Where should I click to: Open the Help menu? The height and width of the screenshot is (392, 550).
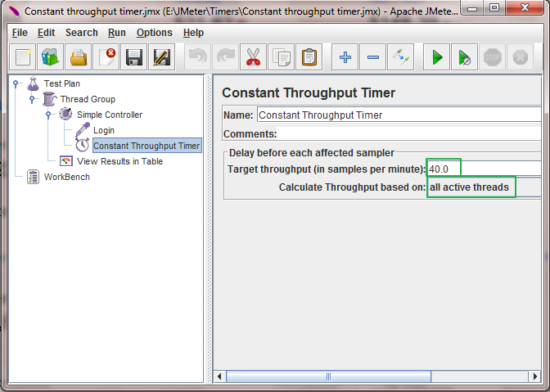click(x=193, y=33)
